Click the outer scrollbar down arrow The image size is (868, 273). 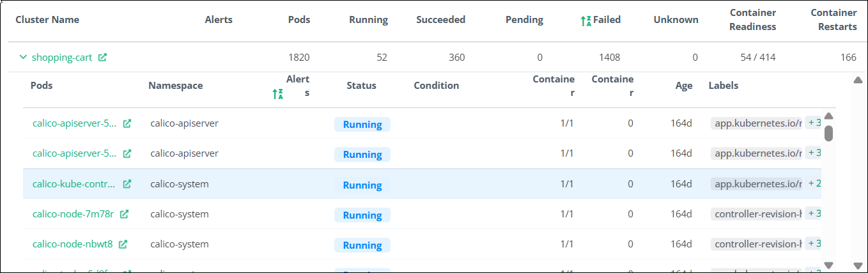pyautogui.click(x=858, y=265)
